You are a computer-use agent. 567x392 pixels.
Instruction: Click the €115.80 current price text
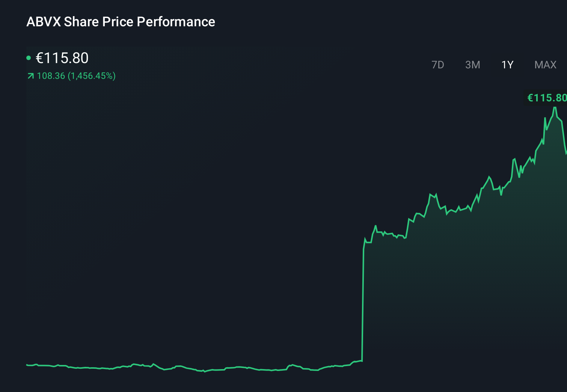62,58
